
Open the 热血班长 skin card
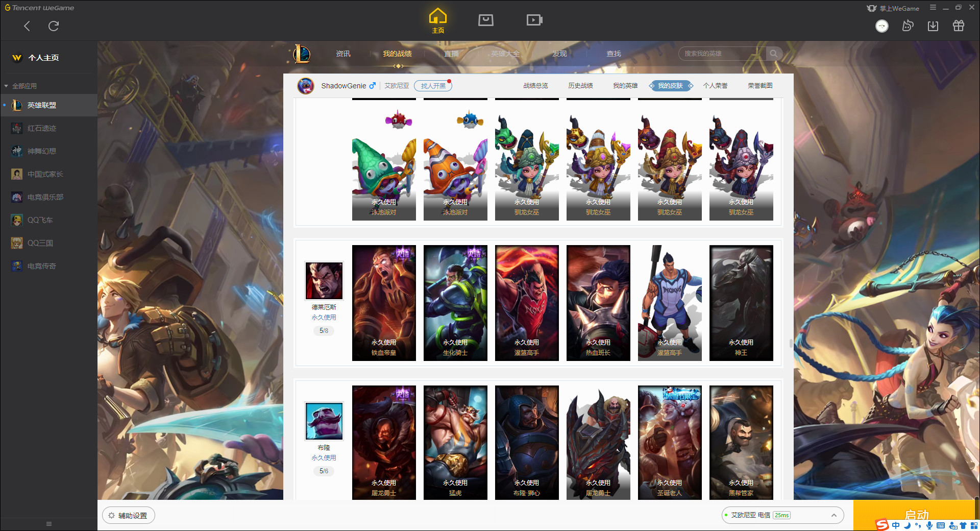(598, 303)
